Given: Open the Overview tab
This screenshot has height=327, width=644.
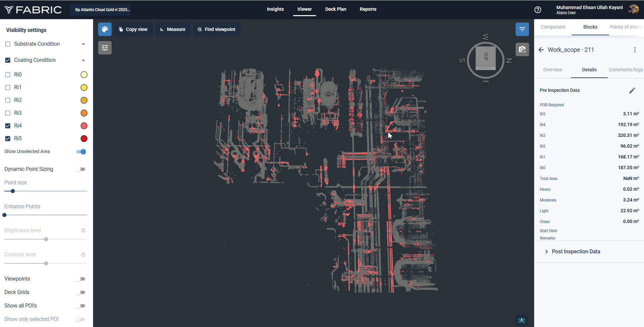Looking at the screenshot, I should coord(553,70).
